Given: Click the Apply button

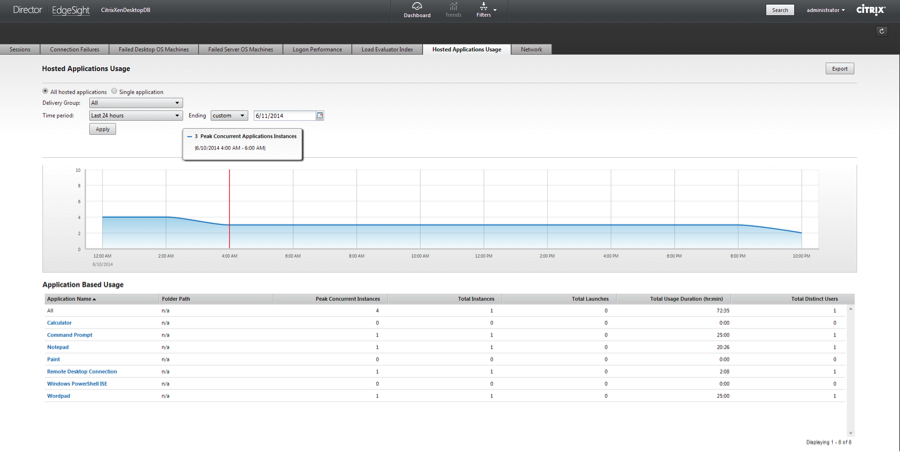Looking at the screenshot, I should point(102,129).
